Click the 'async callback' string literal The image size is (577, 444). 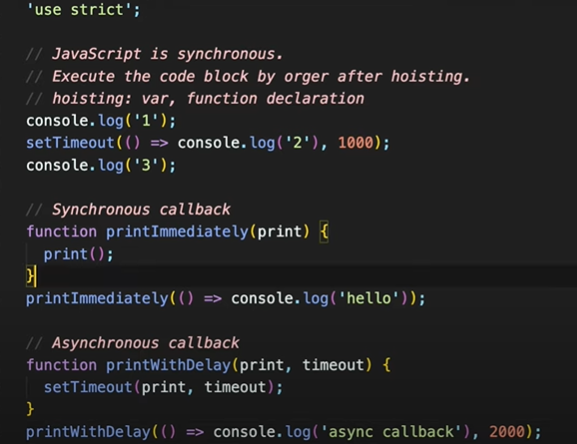pos(392,432)
